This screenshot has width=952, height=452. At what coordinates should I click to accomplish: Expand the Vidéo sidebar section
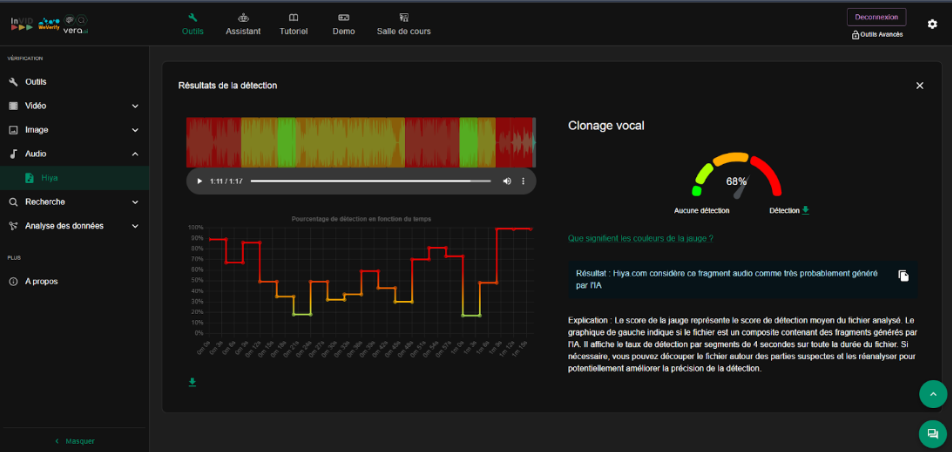click(x=135, y=106)
